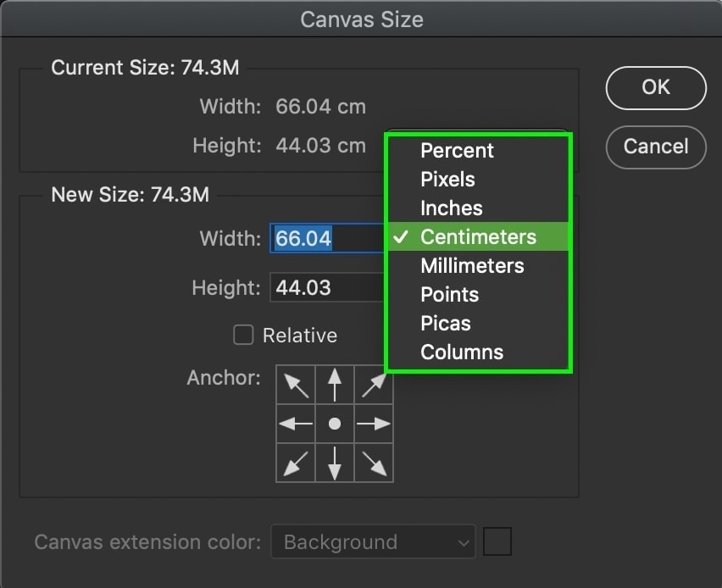Image resolution: width=722 pixels, height=588 pixels.
Task: Click the Height input field
Action: point(327,287)
